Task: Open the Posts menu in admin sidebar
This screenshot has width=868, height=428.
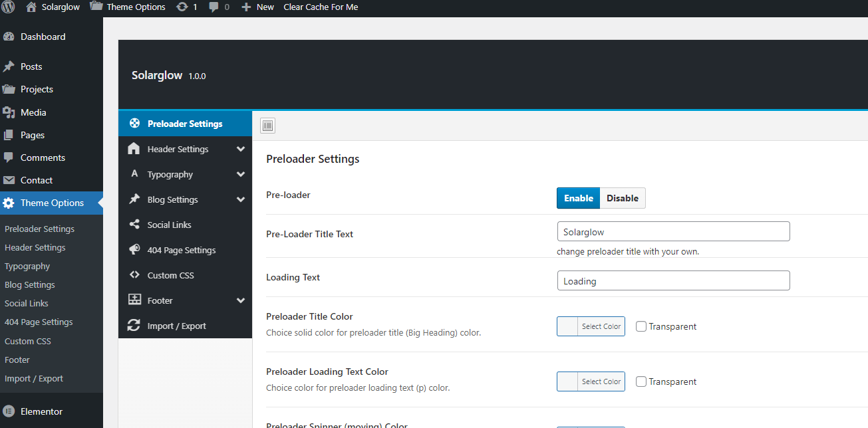Action: coord(51,66)
